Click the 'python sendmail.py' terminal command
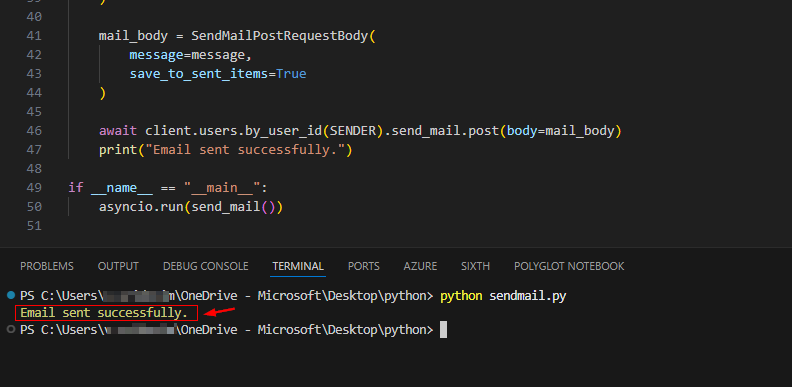Screen dimensions: 792x387 tap(503, 296)
